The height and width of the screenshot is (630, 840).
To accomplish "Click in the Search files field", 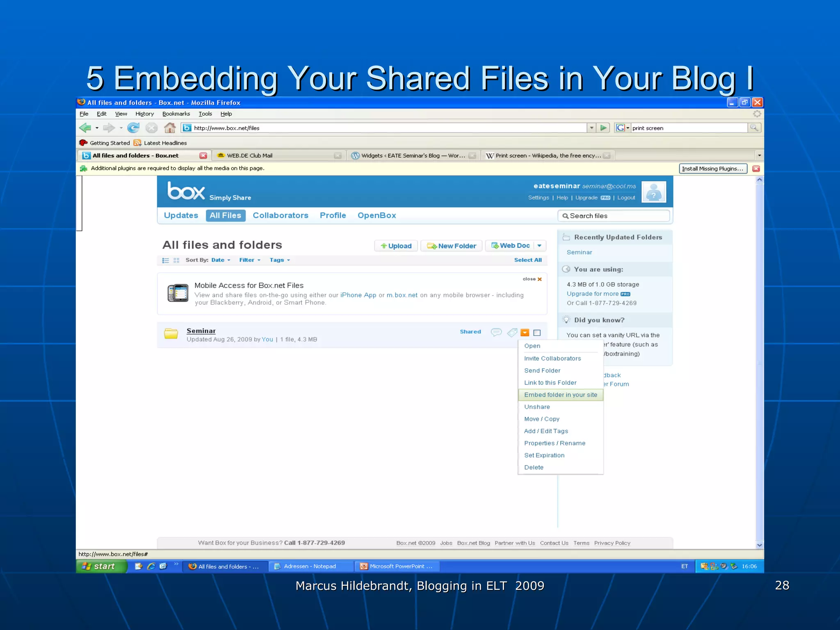I will [614, 216].
